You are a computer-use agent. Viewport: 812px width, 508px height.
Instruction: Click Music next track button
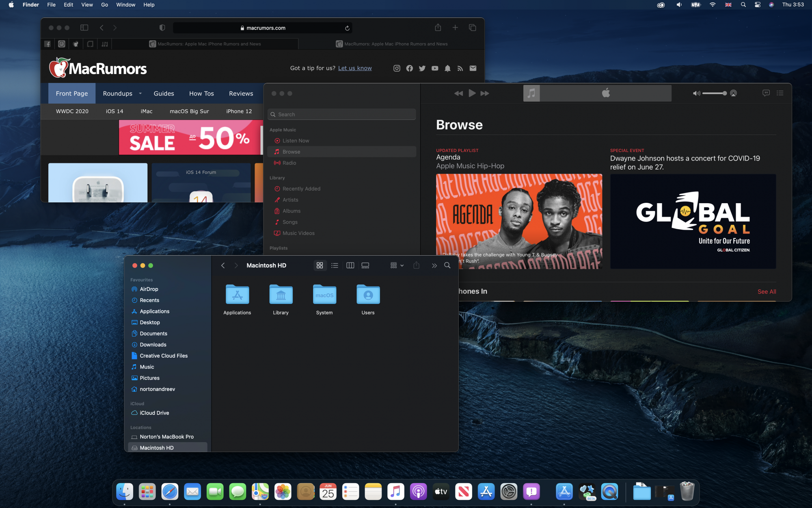(485, 93)
